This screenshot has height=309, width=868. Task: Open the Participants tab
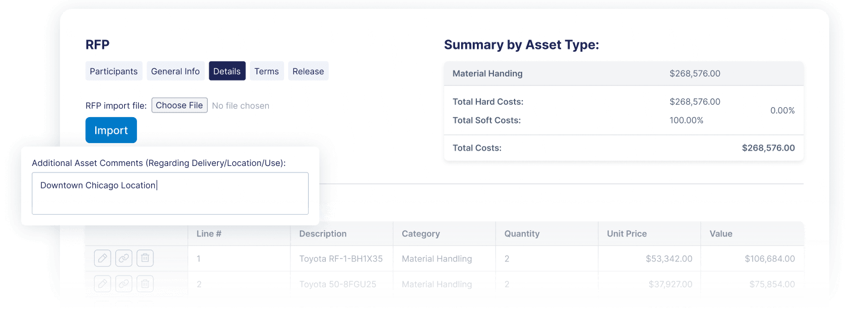[113, 71]
